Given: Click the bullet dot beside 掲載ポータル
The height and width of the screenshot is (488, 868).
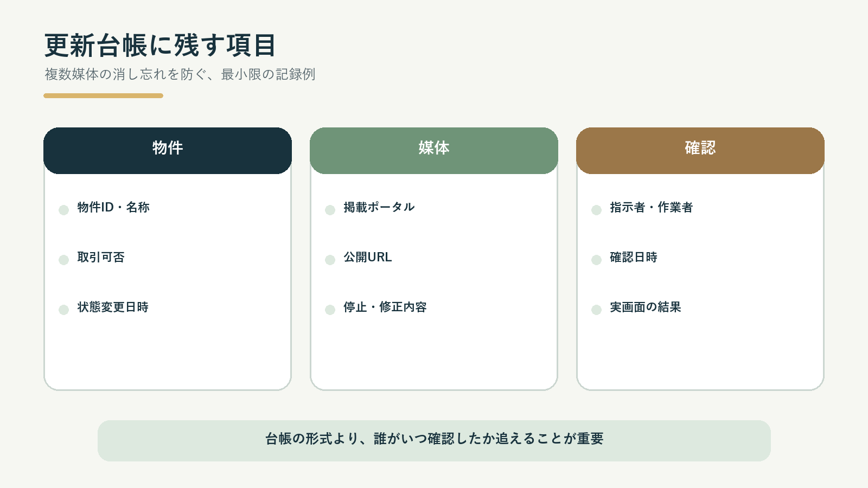Looking at the screenshot, I should pos(330,210).
